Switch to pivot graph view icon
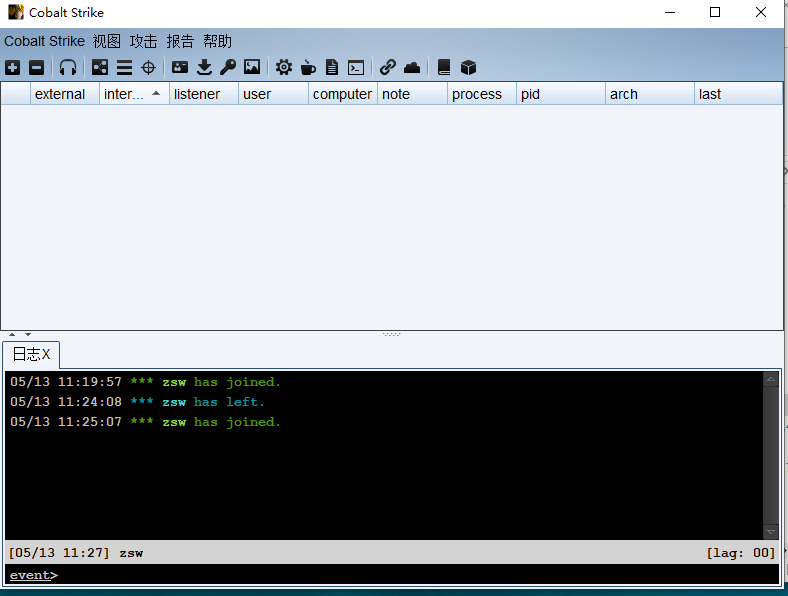The width and height of the screenshot is (788, 596). [100, 67]
